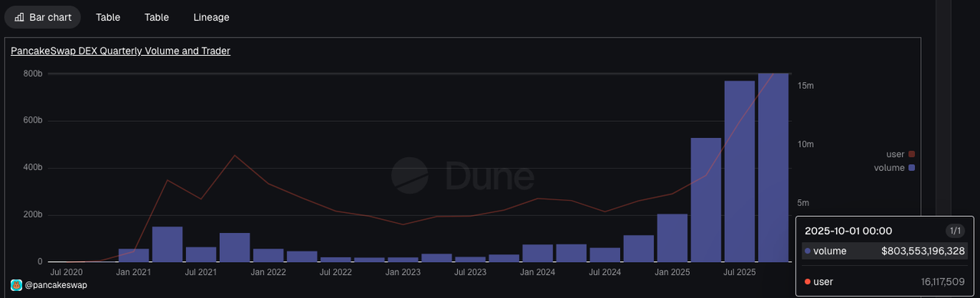The image size is (980, 298).
Task: Open the second Table tab
Action: pyautogui.click(x=156, y=17)
